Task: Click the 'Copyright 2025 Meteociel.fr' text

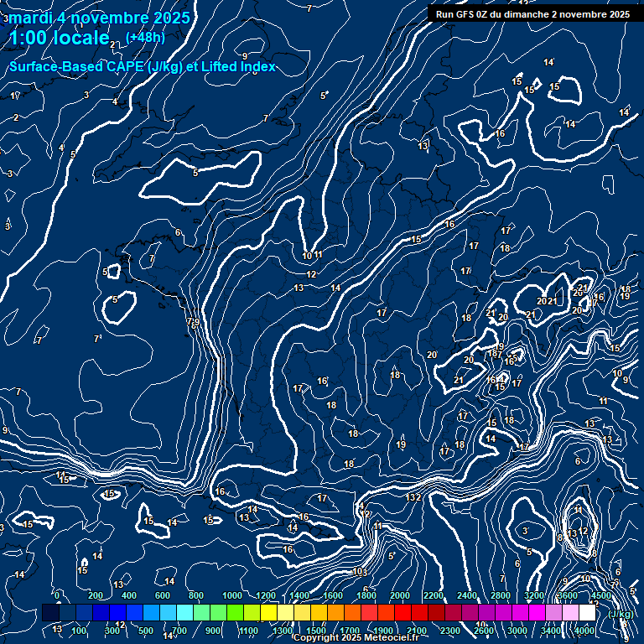Action: click(356, 637)
